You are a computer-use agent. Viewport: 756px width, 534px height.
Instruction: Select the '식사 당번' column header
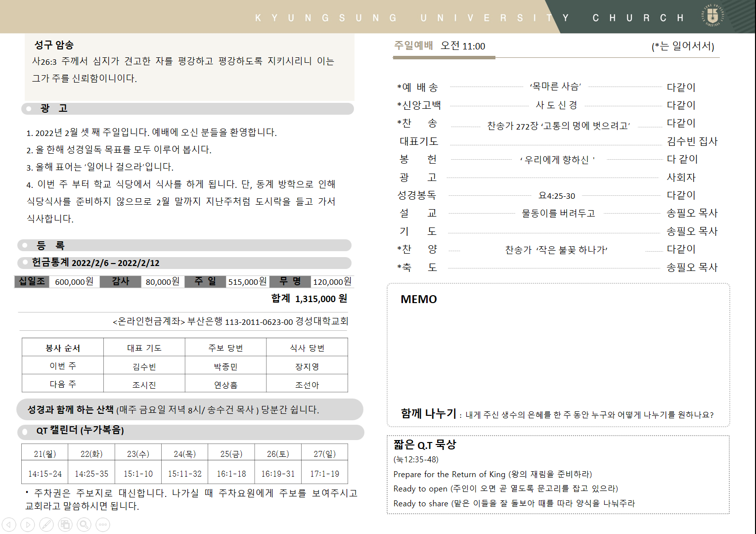307,348
